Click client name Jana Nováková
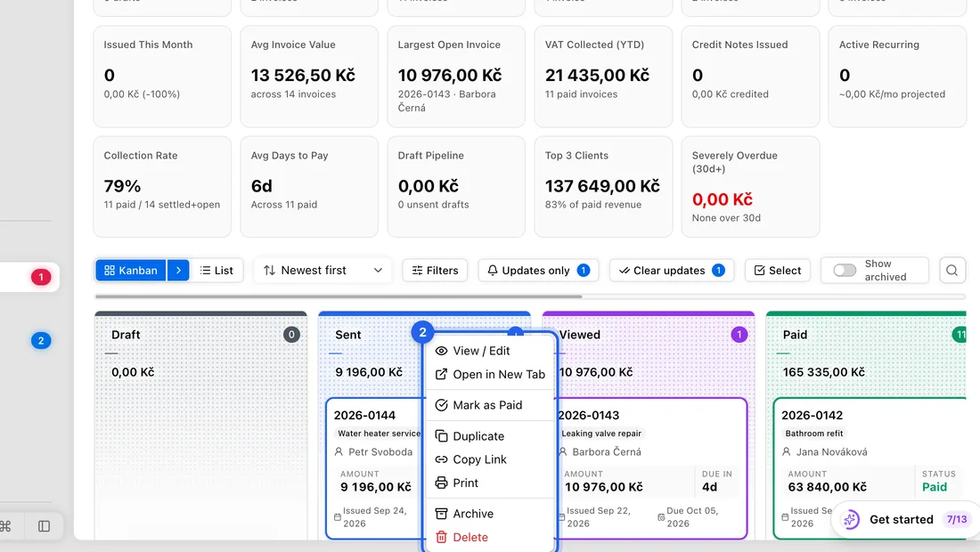The image size is (980, 552). (831, 452)
